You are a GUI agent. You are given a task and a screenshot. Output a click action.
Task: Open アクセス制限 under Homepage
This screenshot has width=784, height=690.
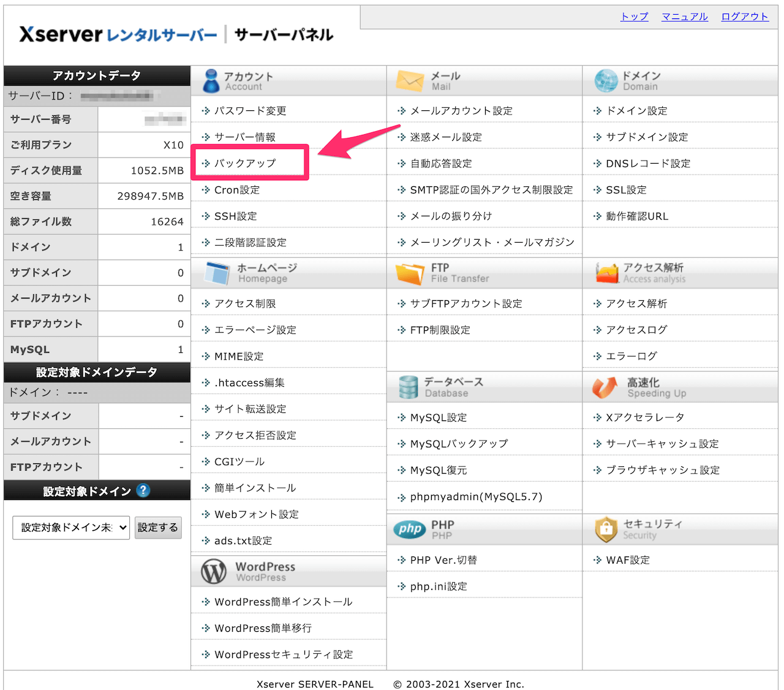pyautogui.click(x=245, y=304)
